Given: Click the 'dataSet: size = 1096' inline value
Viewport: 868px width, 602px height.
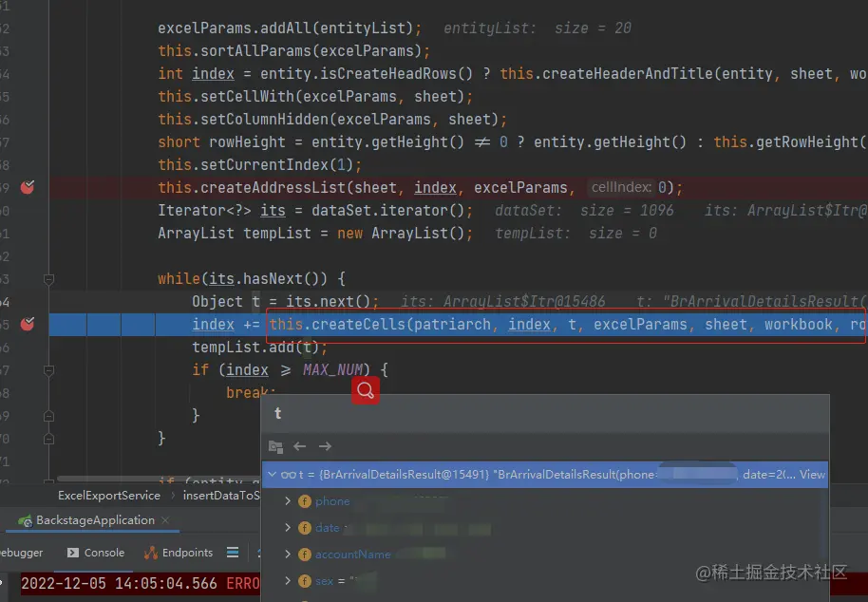Looking at the screenshot, I should pyautogui.click(x=584, y=210).
